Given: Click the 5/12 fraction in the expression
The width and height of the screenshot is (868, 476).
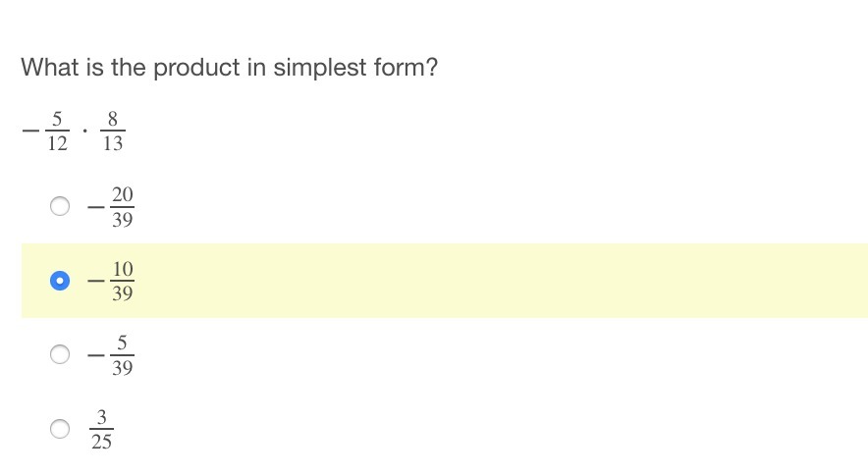Looking at the screenshot, I should [x=57, y=132].
